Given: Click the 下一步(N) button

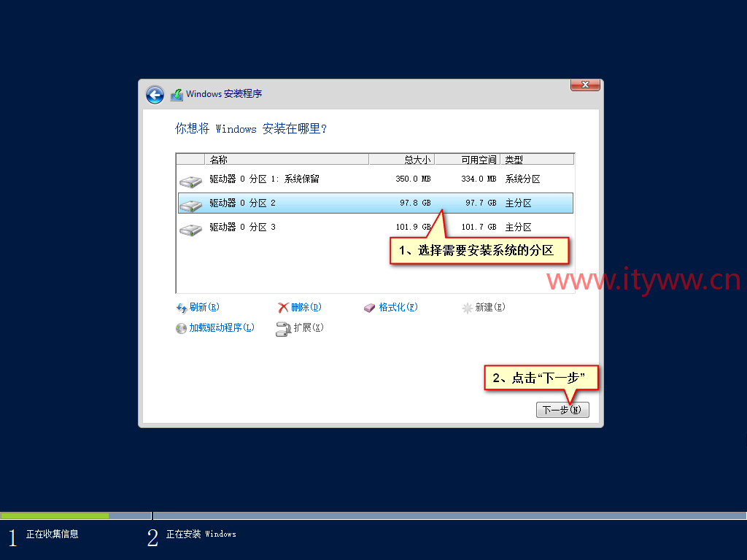Looking at the screenshot, I should [562, 410].
